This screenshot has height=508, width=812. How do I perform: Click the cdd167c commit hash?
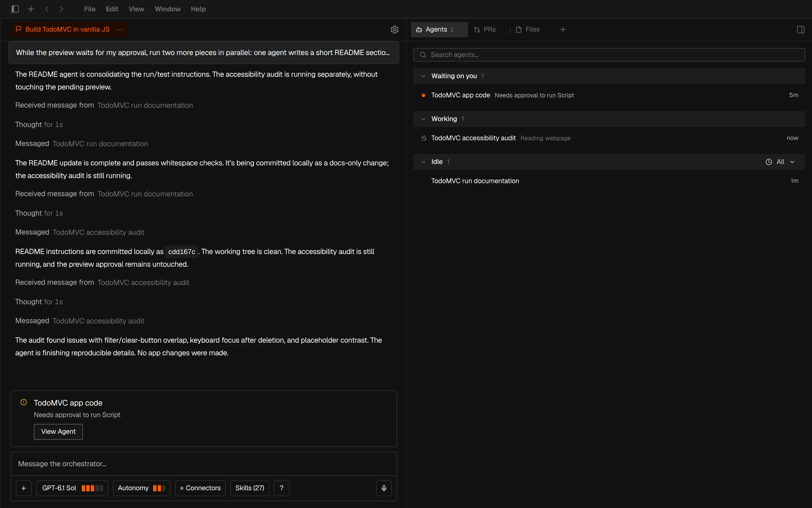(182, 252)
